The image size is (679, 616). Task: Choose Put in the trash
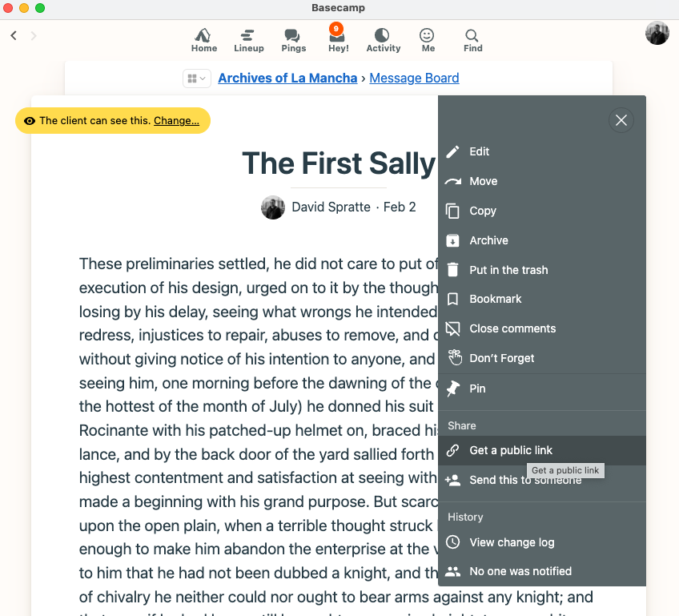(x=542, y=270)
